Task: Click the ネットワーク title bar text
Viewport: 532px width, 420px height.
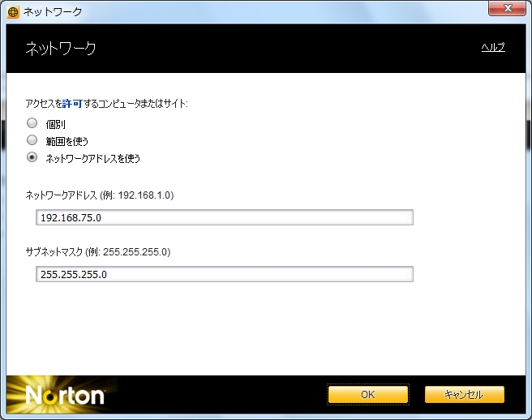Action: click(x=52, y=11)
